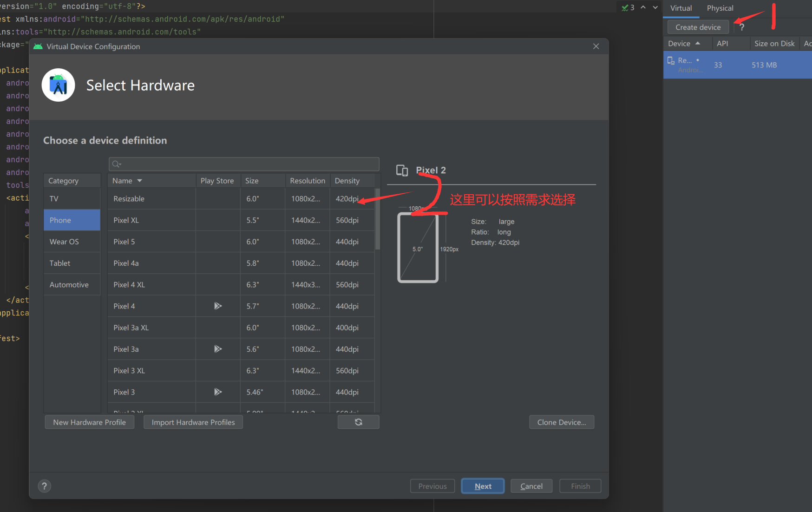Click the device icon in the Re... device row
Image resolution: width=812 pixels, height=512 pixels.
coord(671,60)
